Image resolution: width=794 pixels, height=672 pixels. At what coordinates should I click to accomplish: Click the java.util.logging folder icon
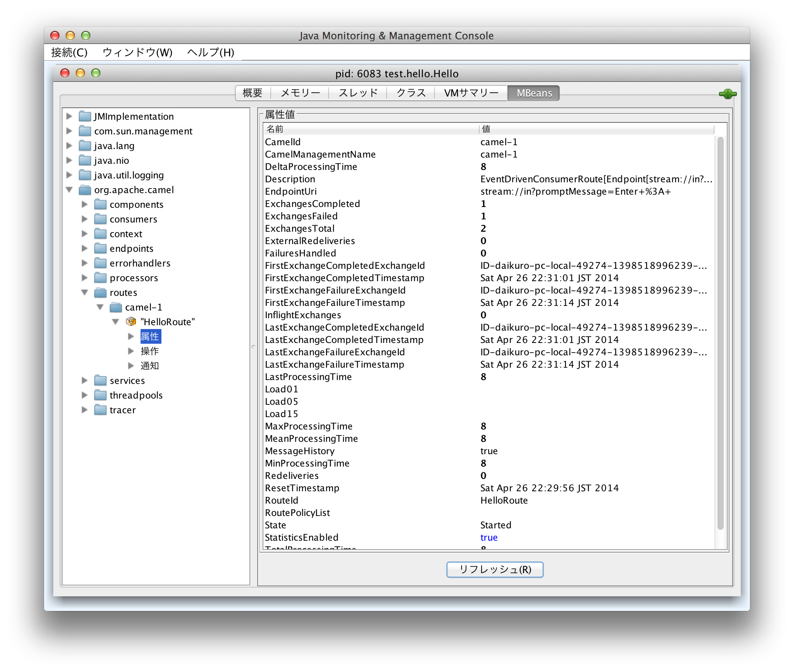[85, 175]
